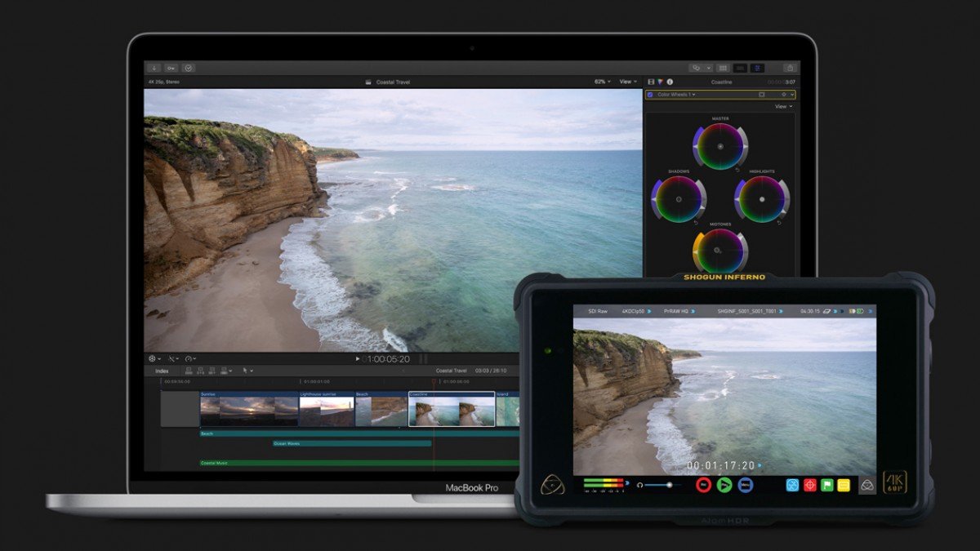This screenshot has width=980, height=551.
Task: Click the Coastal Travel project title above viewer
Action: coord(392,82)
